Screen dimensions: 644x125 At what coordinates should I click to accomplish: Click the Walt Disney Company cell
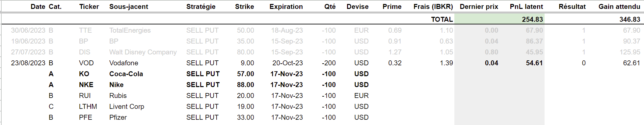tap(143, 52)
